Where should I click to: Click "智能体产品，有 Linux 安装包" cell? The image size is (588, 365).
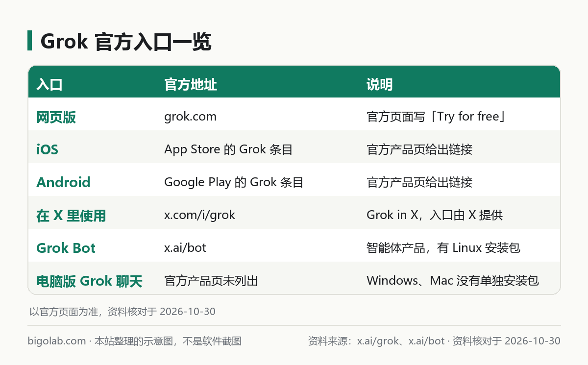443,248
